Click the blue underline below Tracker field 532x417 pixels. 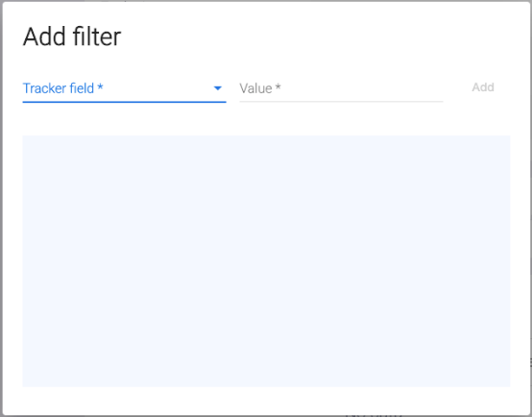[124, 102]
